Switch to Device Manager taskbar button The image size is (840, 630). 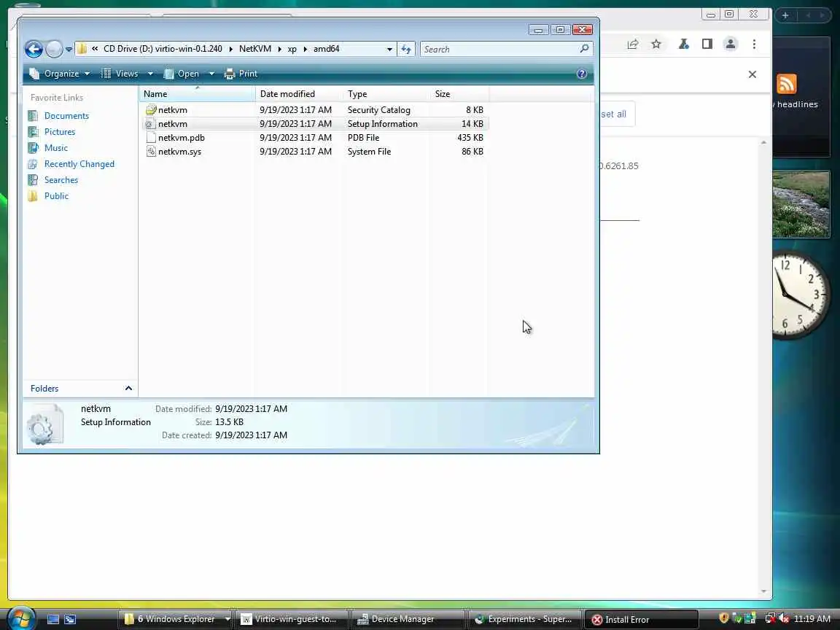point(408,619)
